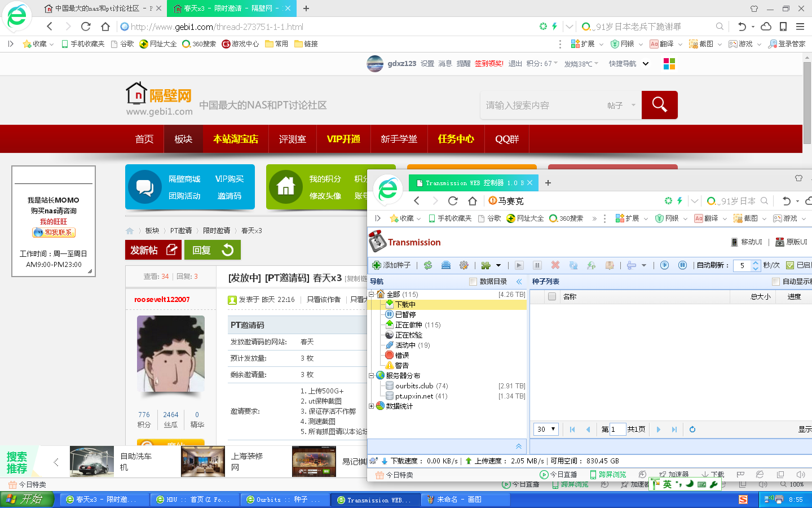Click the Sogou S icon in system tray
The height and width of the screenshot is (508, 812).
(x=743, y=500)
